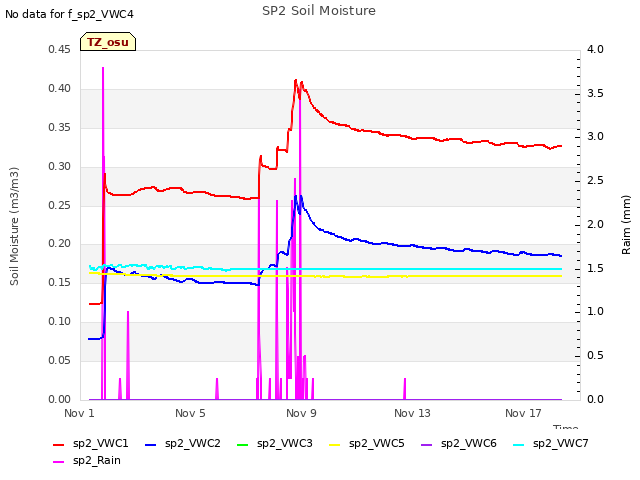Click the 0.00 left axis value
Image resolution: width=640 pixels, height=480 pixels.
(x=60, y=399)
